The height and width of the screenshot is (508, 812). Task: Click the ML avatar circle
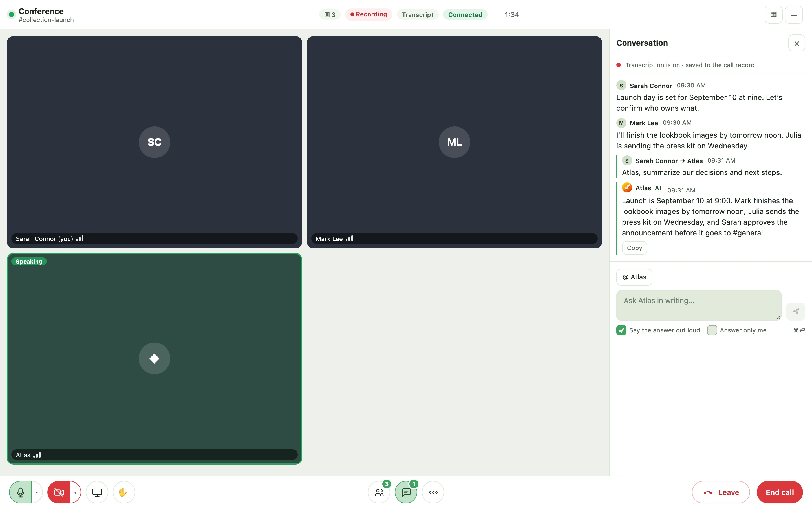[x=454, y=142]
